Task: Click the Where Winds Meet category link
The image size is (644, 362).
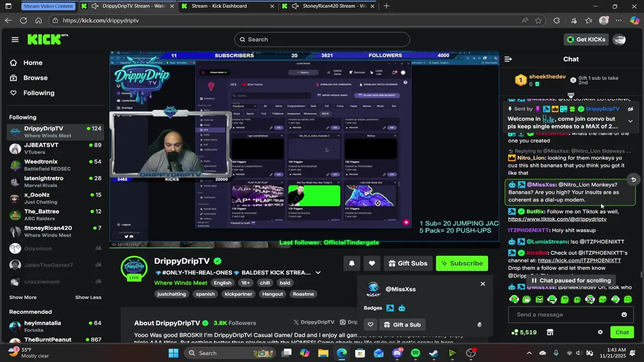Action: tap(181, 283)
